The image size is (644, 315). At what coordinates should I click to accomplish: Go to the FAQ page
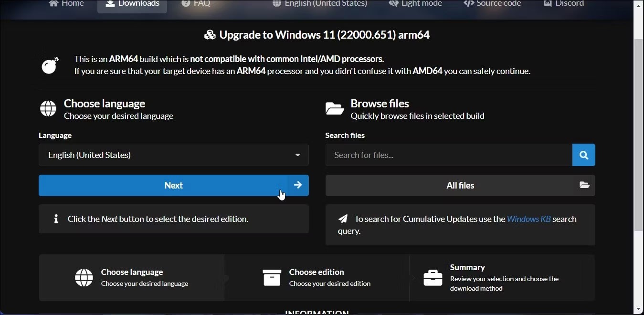click(x=196, y=4)
